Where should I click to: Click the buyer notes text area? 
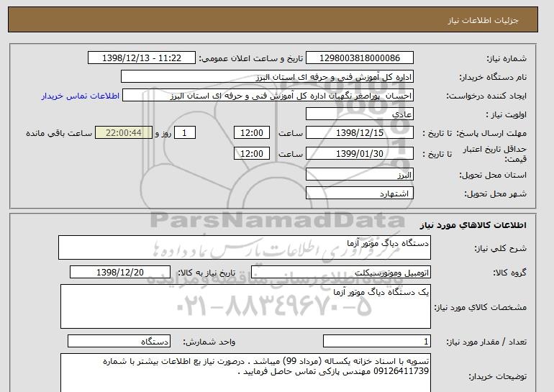pyautogui.click(x=245, y=373)
